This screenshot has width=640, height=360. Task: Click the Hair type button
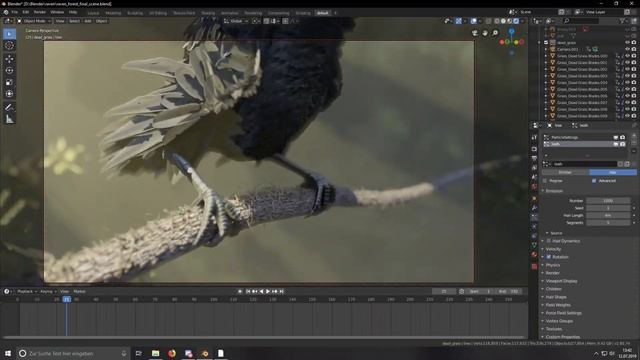pyautogui.click(x=613, y=172)
